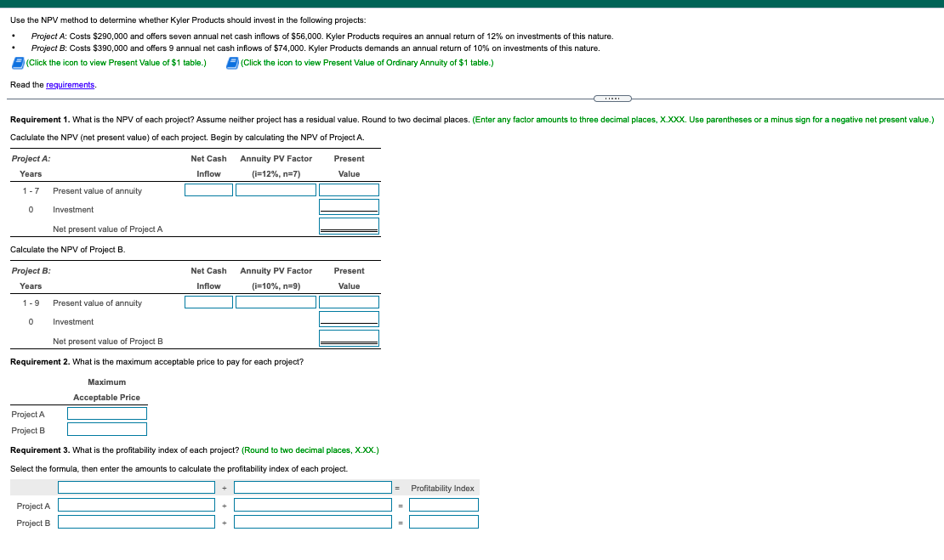Click Project A present value of annuity box
Screen dimensions: 944x560
349,189
